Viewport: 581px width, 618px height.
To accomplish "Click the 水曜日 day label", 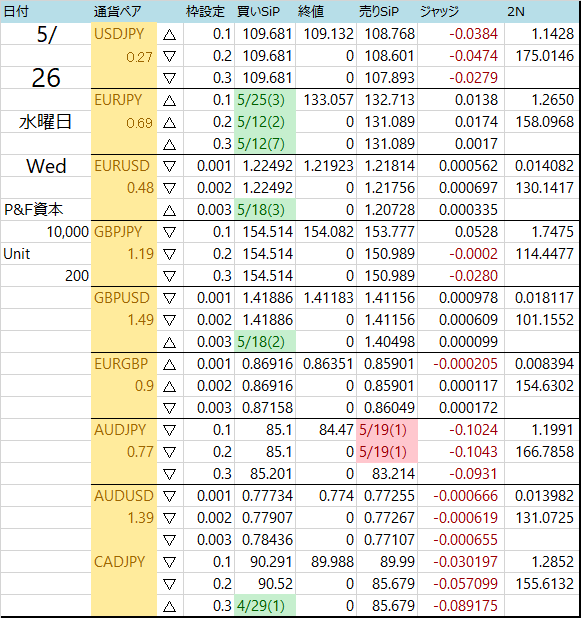I will (x=45, y=122).
